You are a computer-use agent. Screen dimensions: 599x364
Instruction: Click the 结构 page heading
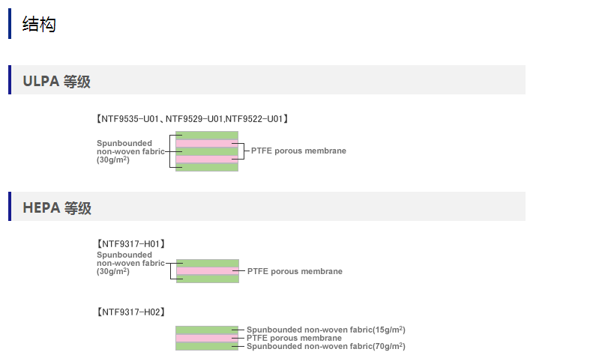coord(39,24)
